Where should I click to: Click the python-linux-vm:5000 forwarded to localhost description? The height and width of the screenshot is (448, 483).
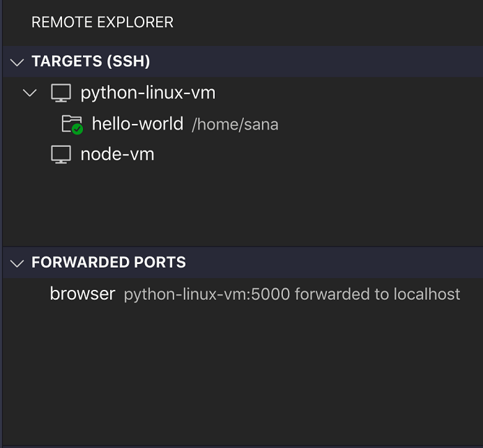(292, 294)
